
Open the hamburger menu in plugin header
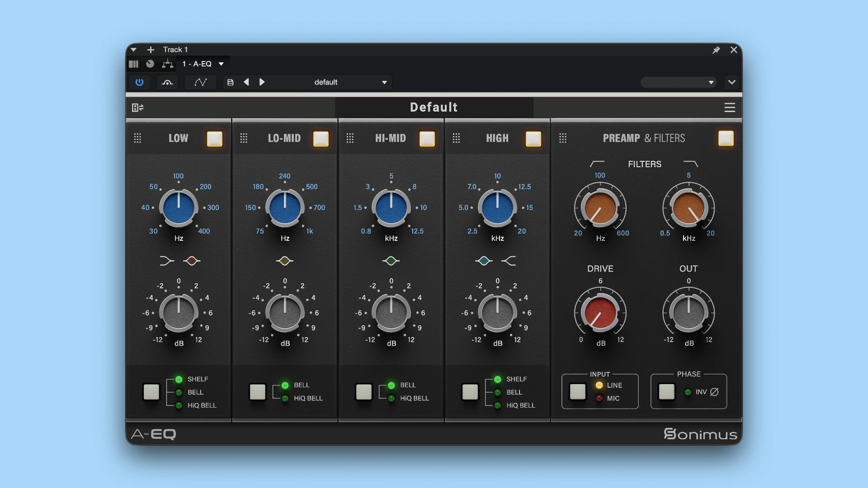[730, 108]
